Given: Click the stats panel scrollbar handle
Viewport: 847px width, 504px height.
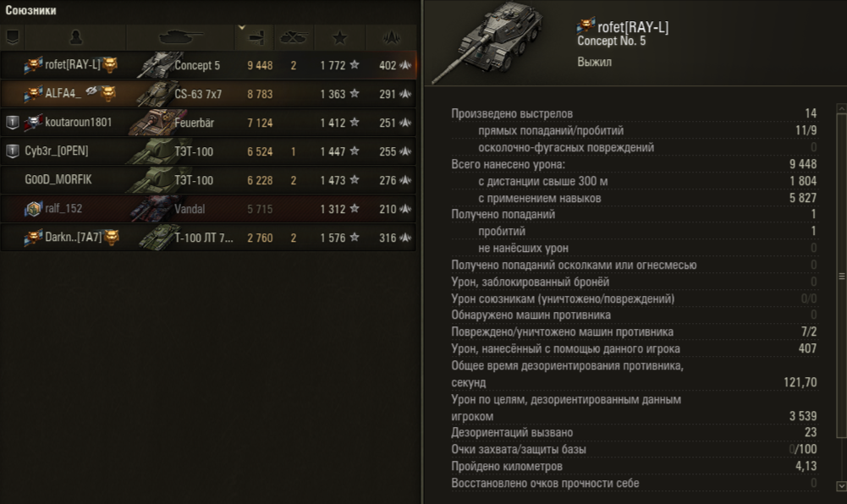Looking at the screenshot, I should coord(842,276).
